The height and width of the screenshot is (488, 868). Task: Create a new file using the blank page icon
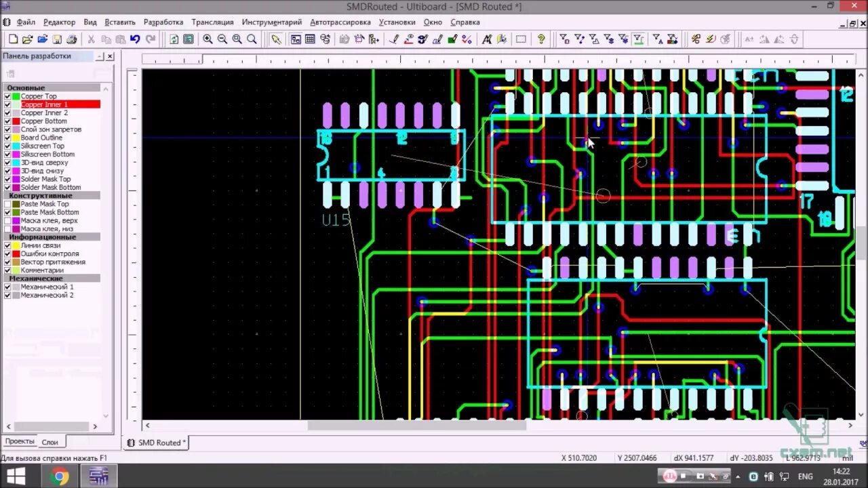click(13, 39)
